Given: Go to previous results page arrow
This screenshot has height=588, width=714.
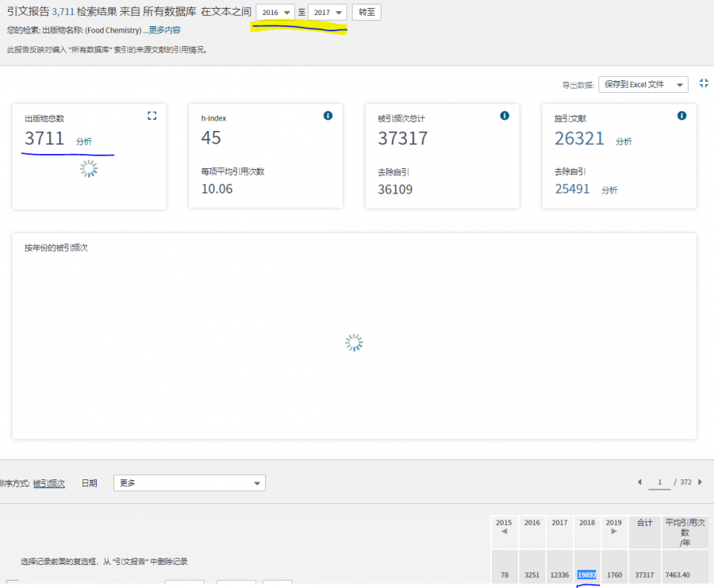Looking at the screenshot, I should click(640, 482).
